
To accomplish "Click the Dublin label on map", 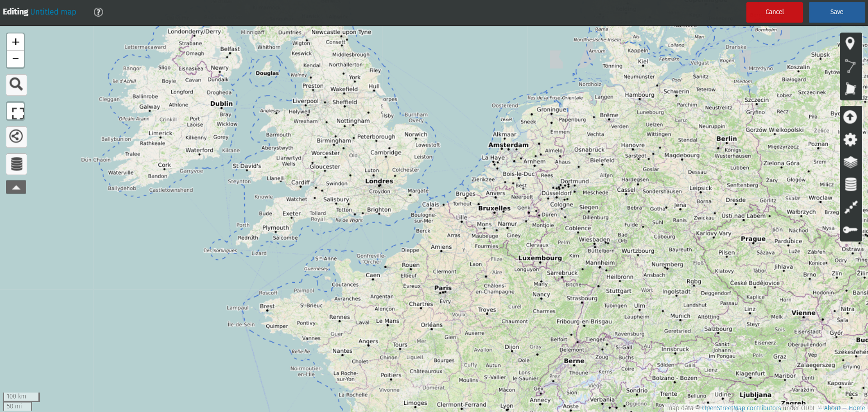I will [x=222, y=104].
